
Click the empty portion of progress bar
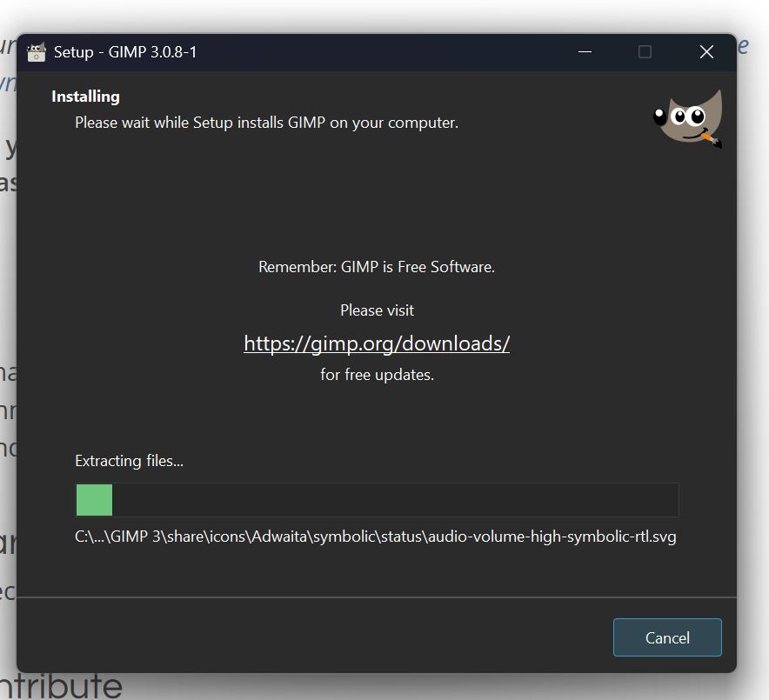[x=395, y=500]
